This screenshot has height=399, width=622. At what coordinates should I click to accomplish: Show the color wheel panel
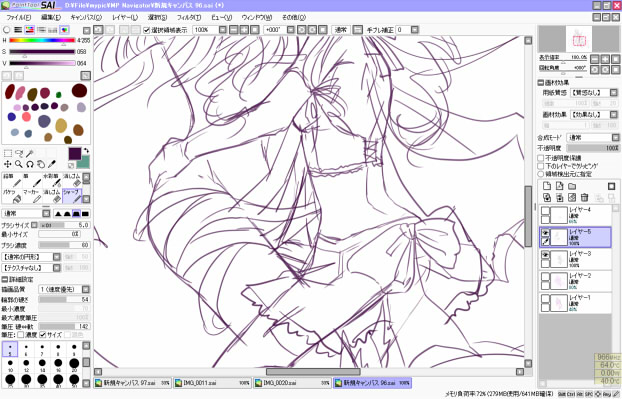pyautogui.click(x=6, y=30)
